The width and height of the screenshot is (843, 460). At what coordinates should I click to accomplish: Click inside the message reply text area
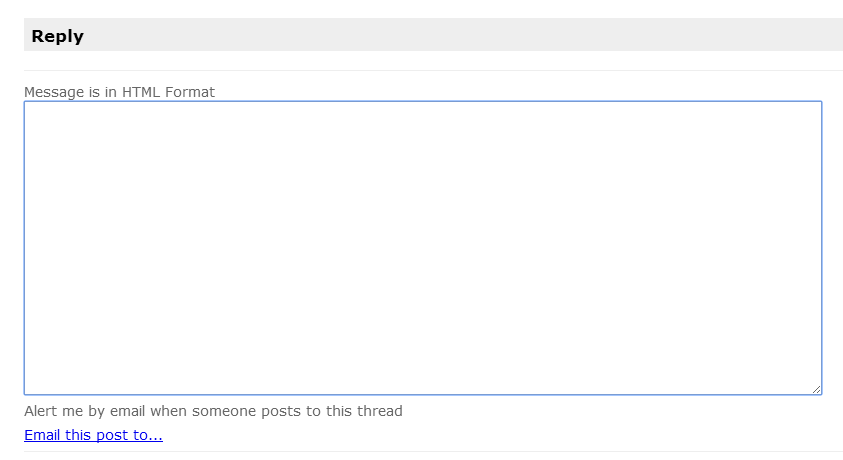click(422, 247)
